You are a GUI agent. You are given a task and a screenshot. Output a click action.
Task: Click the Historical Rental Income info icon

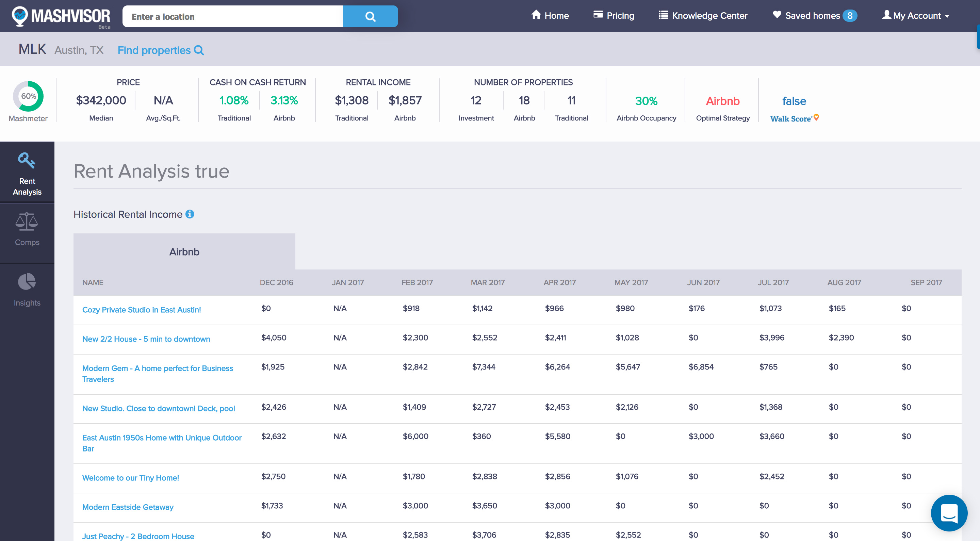[190, 214]
